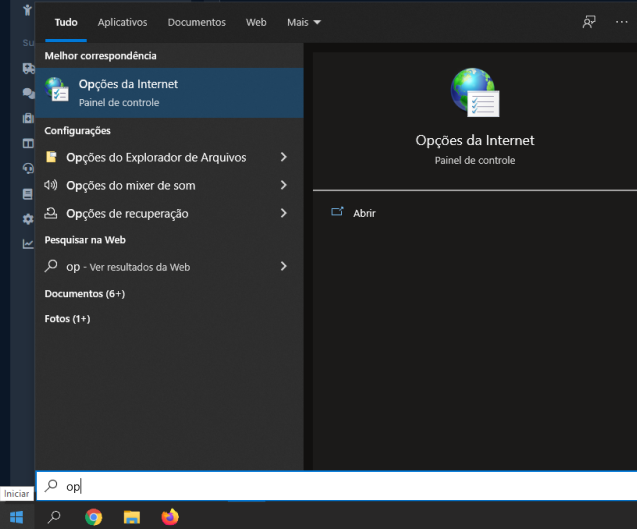Click the Abrir open-window icon
Image resolution: width=637 pixels, height=529 pixels.
pyautogui.click(x=337, y=212)
